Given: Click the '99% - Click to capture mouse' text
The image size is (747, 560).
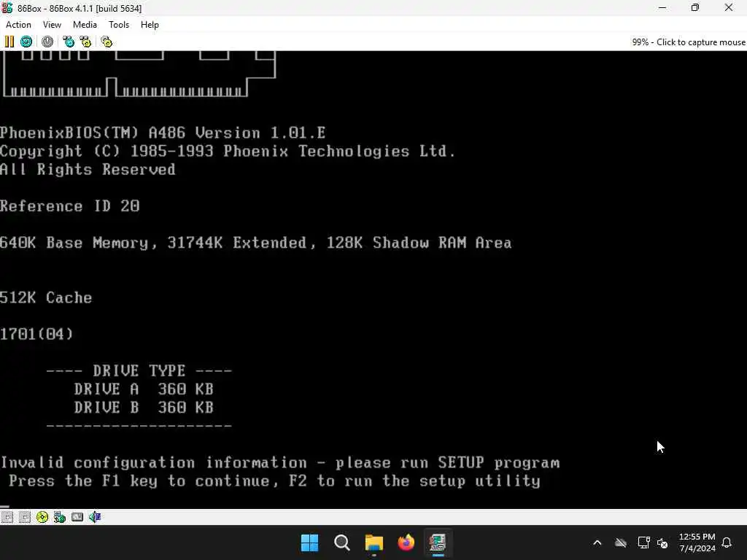Looking at the screenshot, I should (689, 42).
